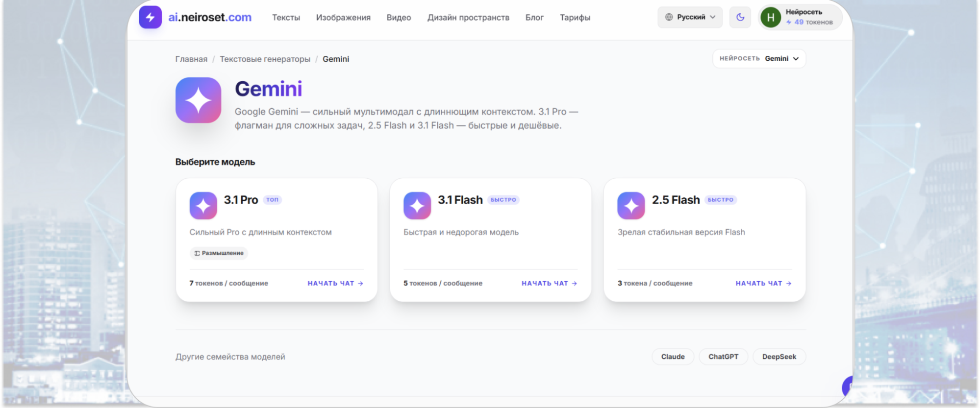Viewport: 980px width, 408px height.
Task: Click the 'Выберите модель' heading
Action: tap(215, 162)
